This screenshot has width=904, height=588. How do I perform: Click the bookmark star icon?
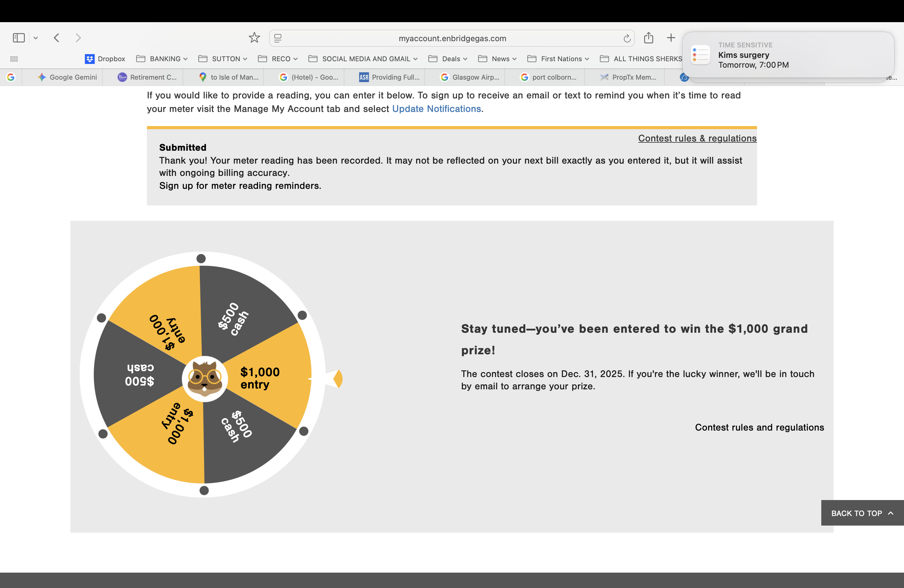tap(254, 38)
